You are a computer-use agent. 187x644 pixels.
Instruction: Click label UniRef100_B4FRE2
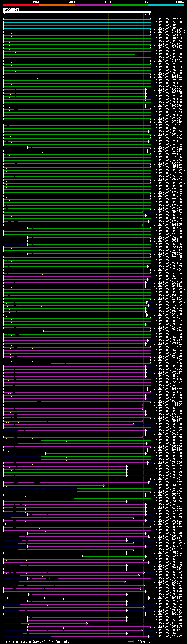[168, 417]
